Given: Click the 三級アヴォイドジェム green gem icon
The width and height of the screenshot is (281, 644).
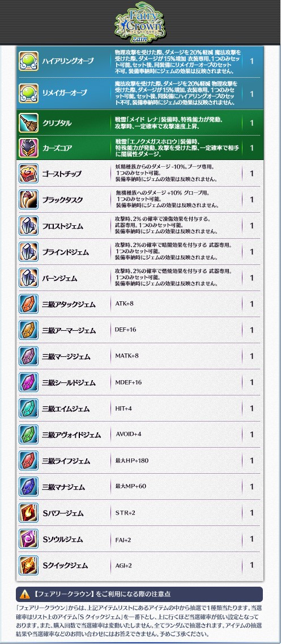Looking at the screenshot, I should click(29, 435).
